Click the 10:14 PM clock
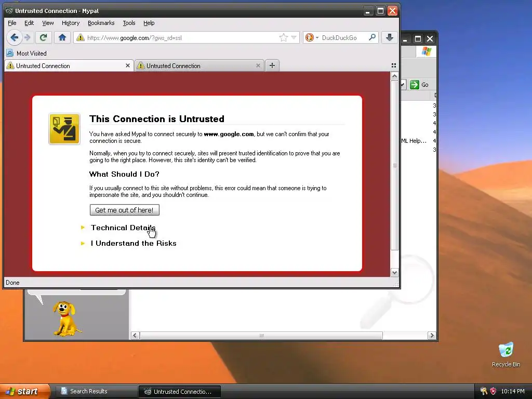 (513, 391)
